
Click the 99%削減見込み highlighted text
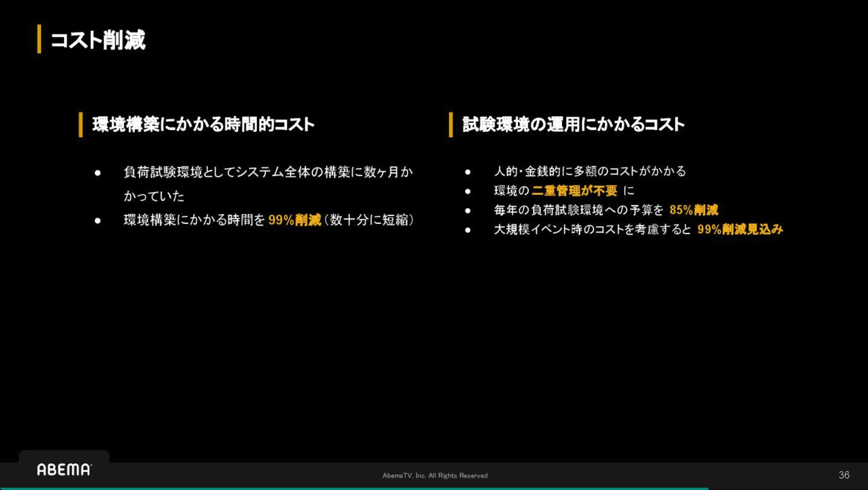(741, 230)
